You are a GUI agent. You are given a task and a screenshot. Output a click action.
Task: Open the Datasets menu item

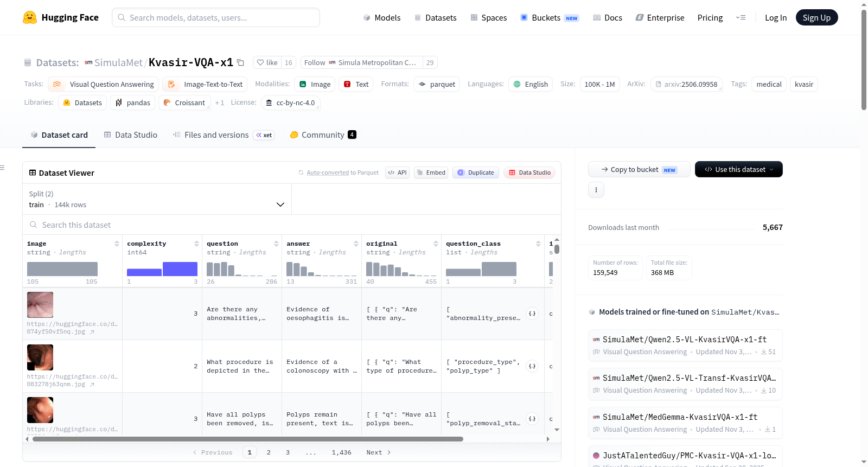click(x=435, y=17)
